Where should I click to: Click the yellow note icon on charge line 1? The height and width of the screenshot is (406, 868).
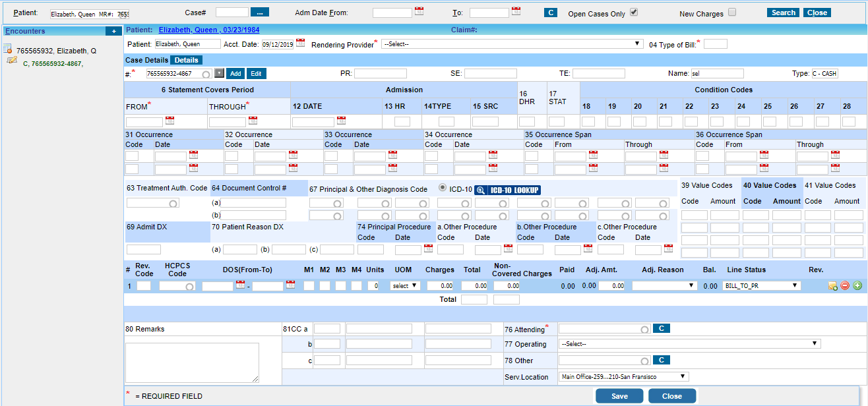click(x=832, y=285)
